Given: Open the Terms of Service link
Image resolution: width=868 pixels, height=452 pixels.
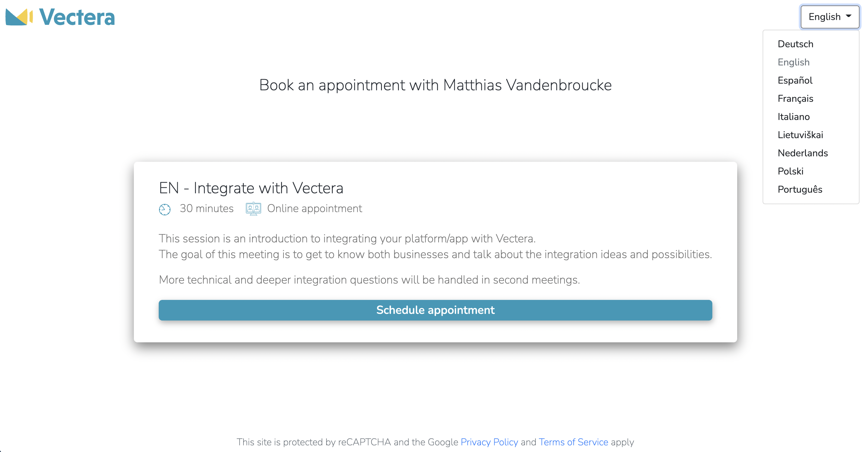Looking at the screenshot, I should click(x=573, y=442).
